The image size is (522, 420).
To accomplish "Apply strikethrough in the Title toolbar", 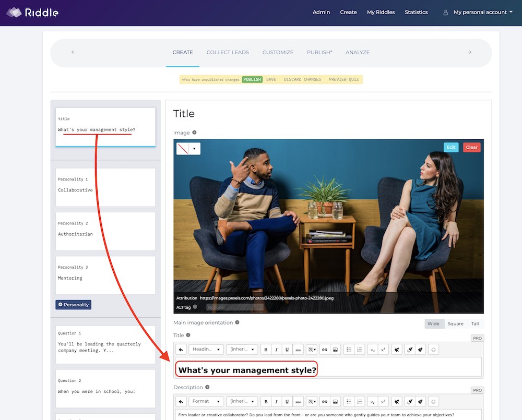I will point(298,350).
